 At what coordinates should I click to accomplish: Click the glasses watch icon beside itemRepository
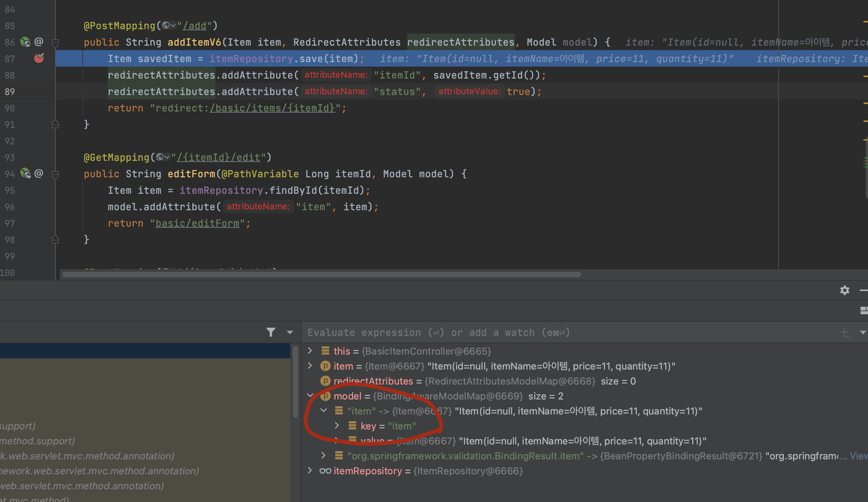click(325, 471)
